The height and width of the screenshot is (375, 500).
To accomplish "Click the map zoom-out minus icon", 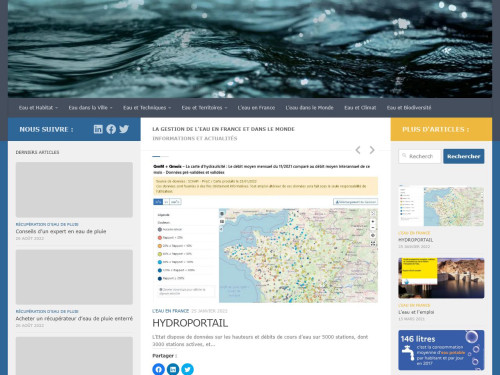I will [373, 228].
